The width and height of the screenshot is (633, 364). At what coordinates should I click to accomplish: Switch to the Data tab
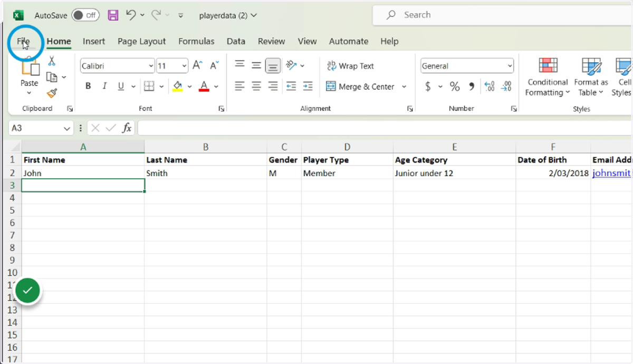[x=236, y=41]
